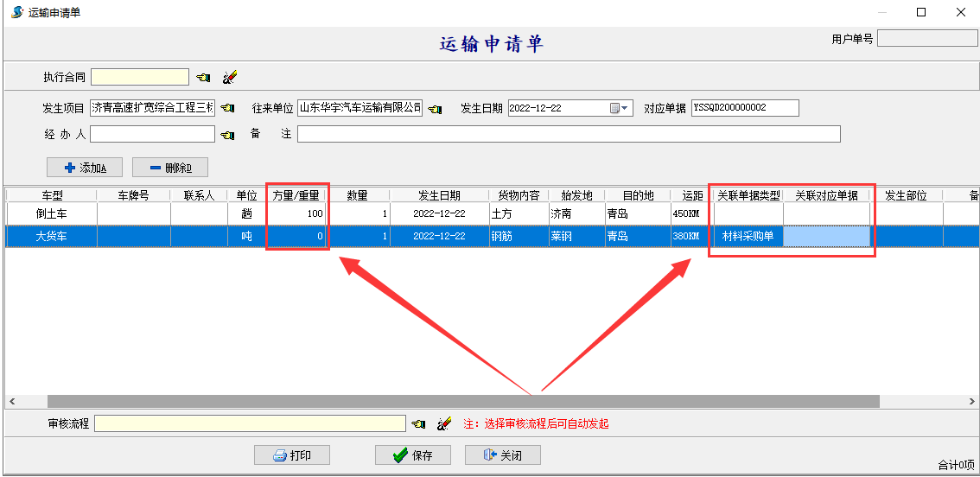Click the 车型 column header
Viewport: 980px width, 477px height.
point(51,195)
